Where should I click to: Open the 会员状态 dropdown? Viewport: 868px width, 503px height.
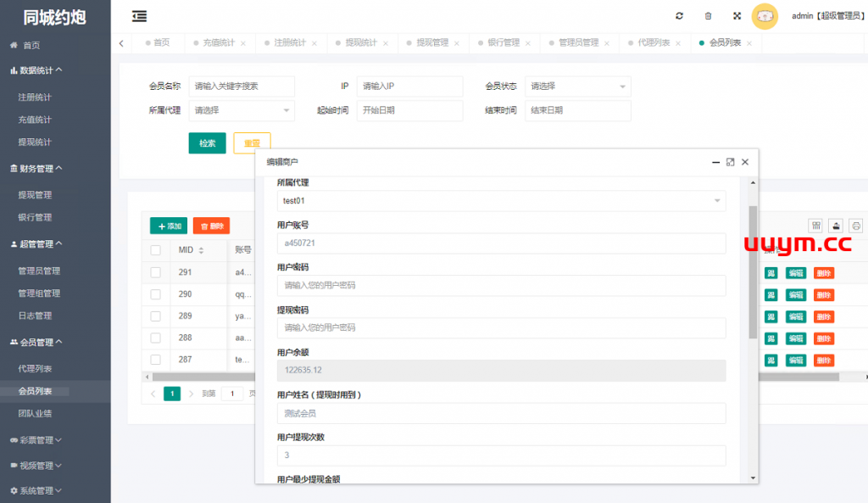(577, 87)
